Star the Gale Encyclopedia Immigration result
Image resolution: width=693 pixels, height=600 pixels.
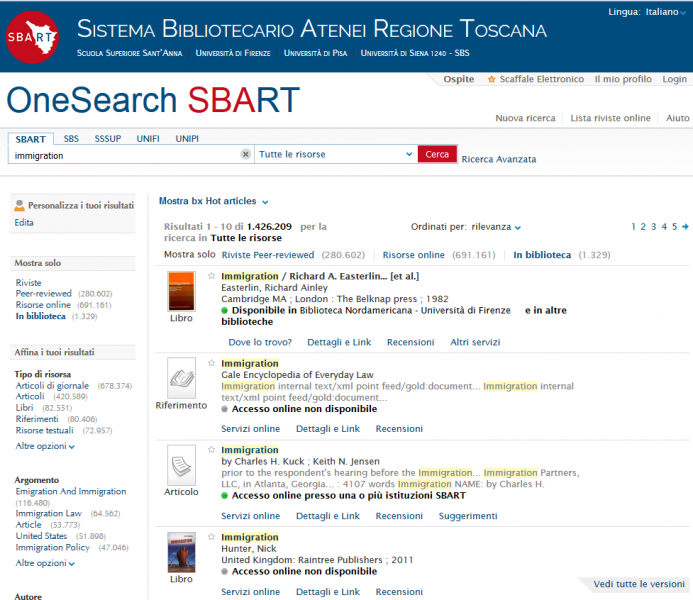pyautogui.click(x=211, y=364)
